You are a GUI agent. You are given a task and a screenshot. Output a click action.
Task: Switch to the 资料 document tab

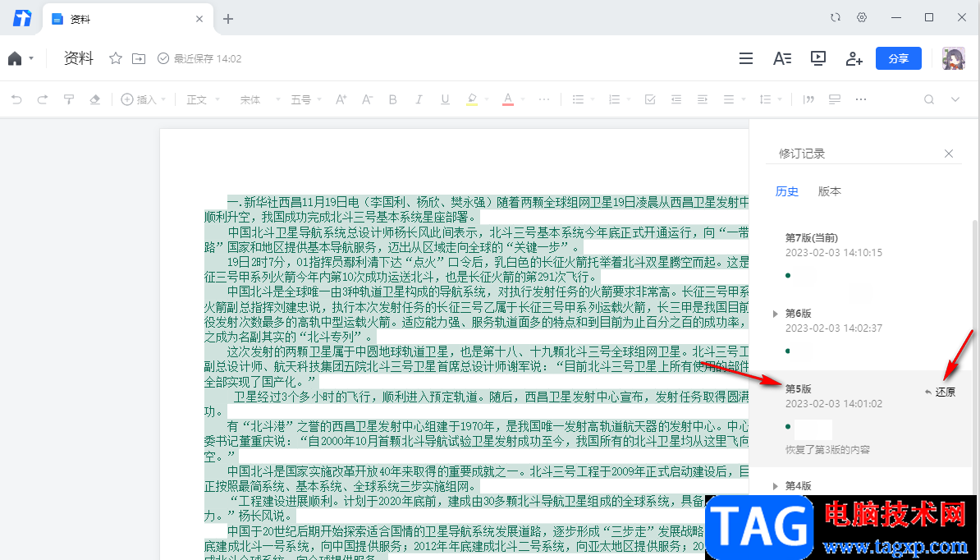(128, 19)
